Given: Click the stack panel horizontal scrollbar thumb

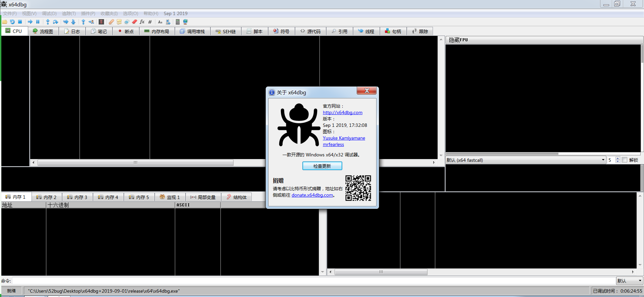Looking at the screenshot, I should [x=381, y=272].
